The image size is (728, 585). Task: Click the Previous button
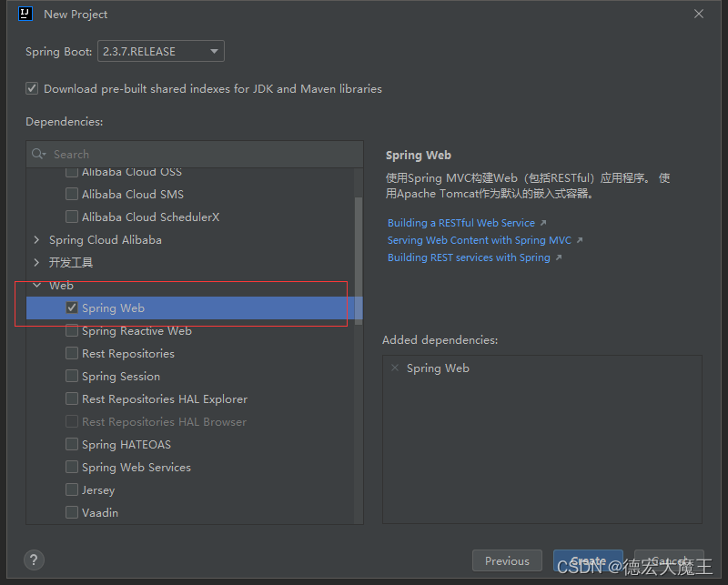(x=507, y=560)
